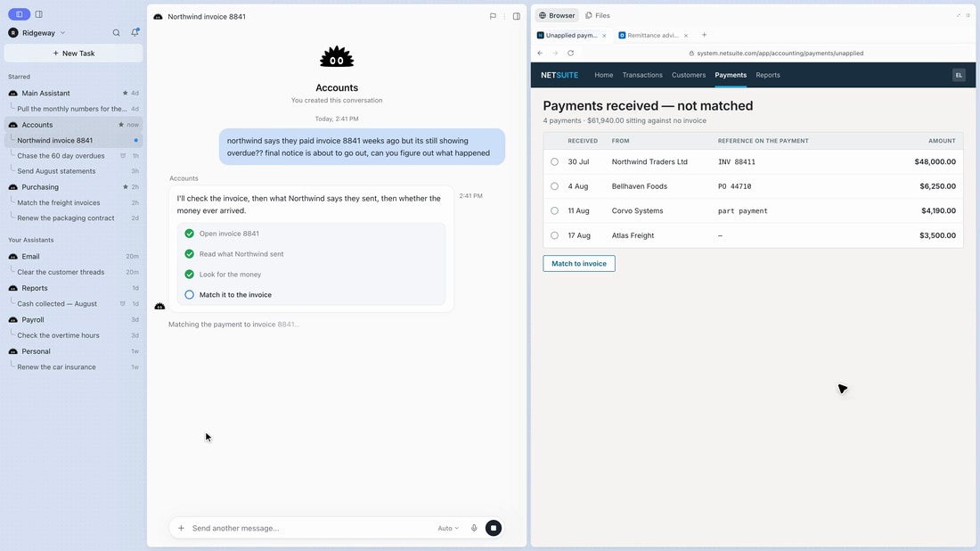
Task: Click the flag icon in the conversation header
Action: click(x=493, y=16)
